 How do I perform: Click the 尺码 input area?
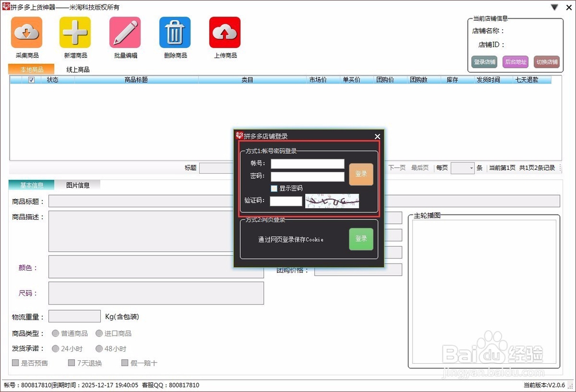[156, 293]
